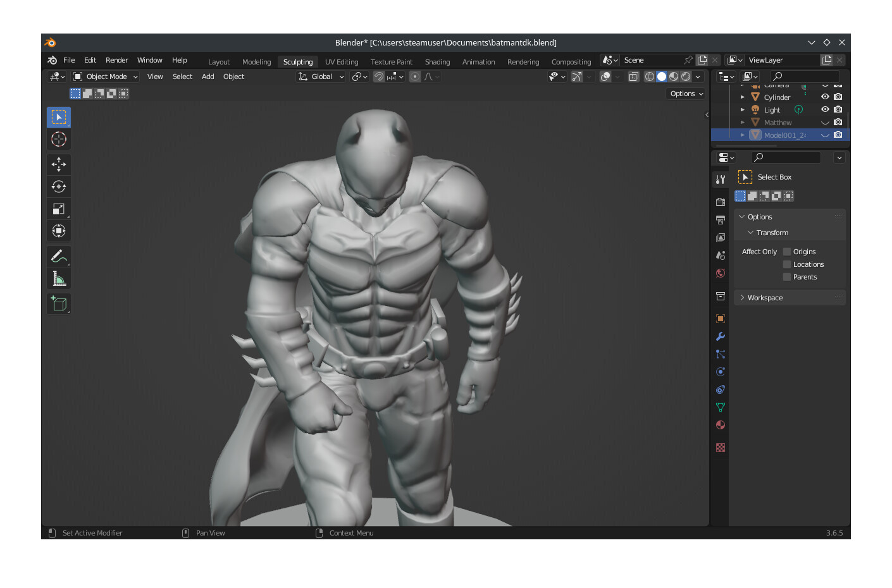892x588 pixels.
Task: Show Model001 via its closed eye toggle
Action: coord(825,135)
